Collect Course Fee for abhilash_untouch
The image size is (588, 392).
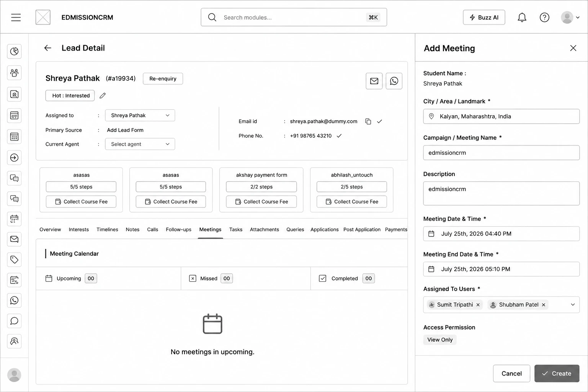pyautogui.click(x=352, y=202)
